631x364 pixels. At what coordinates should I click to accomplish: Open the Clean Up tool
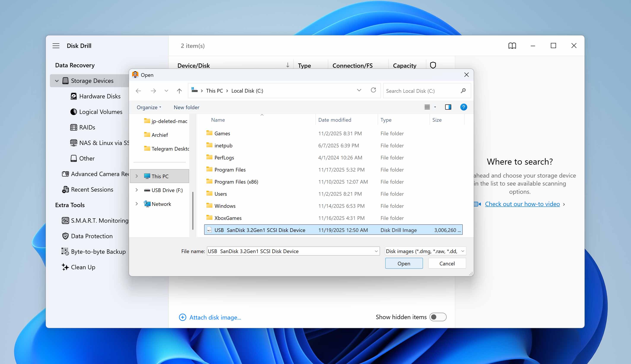coord(83,267)
